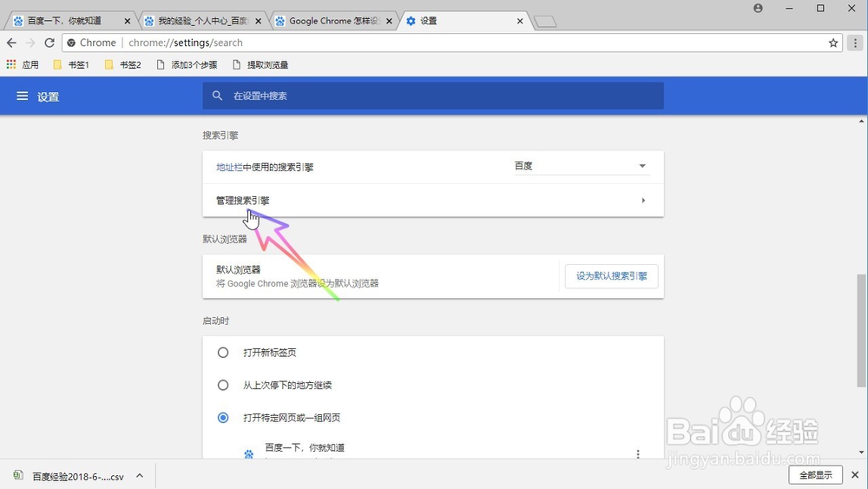Maximize the Chrome window
Image resolution: width=868 pixels, height=489 pixels.
(820, 8)
